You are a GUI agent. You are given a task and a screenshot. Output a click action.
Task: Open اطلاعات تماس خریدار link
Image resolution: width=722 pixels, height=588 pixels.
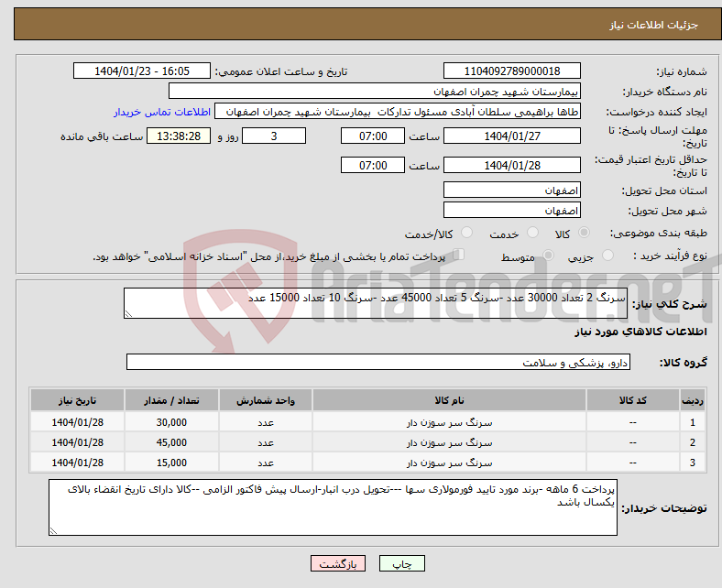[x=162, y=112]
